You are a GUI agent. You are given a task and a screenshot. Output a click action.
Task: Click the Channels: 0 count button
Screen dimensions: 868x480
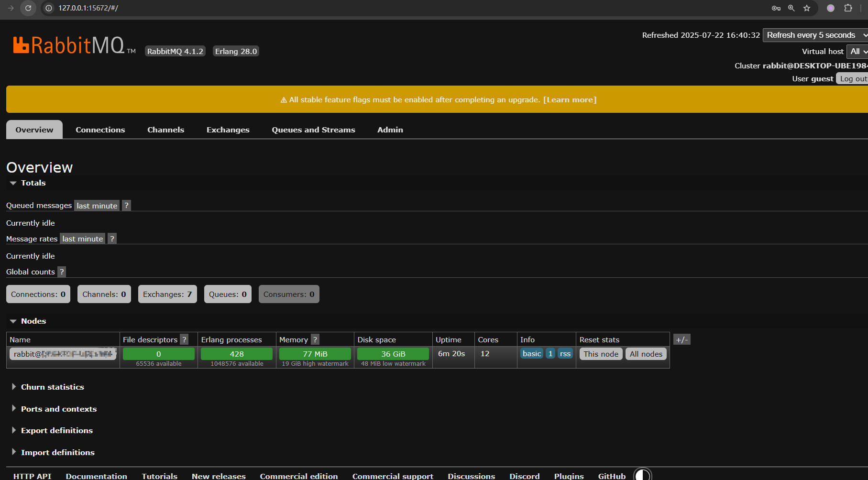click(104, 294)
